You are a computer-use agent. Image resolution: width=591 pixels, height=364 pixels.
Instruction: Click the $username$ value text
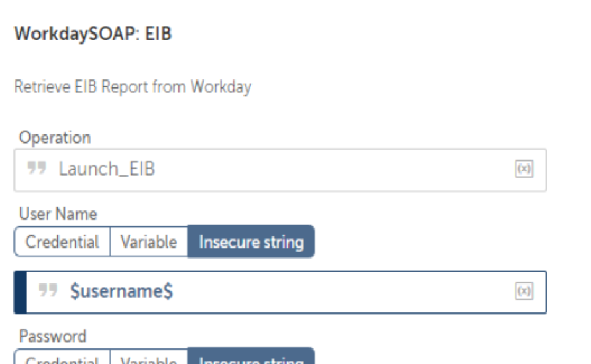click(121, 292)
